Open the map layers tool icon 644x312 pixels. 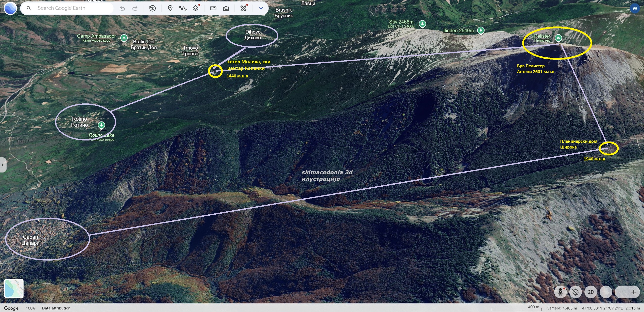click(196, 8)
